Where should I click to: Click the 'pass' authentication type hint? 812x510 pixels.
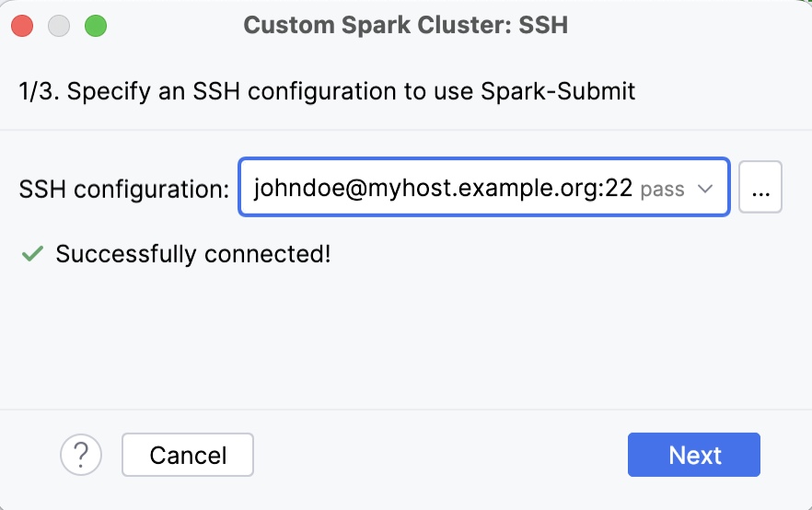(x=662, y=190)
